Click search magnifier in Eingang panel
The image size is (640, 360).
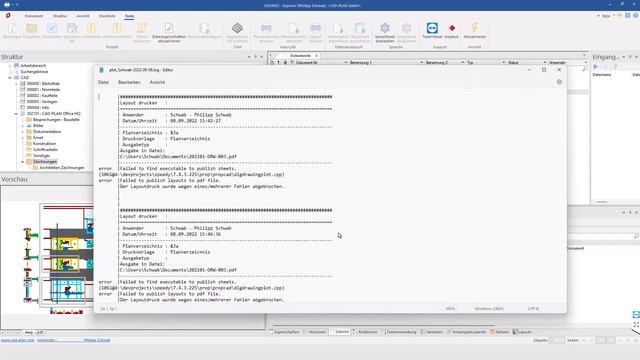tap(585, 69)
